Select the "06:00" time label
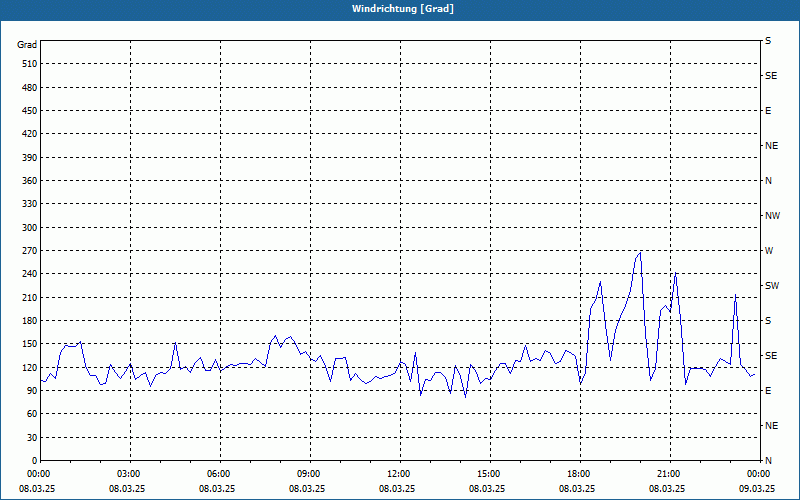The image size is (800, 500). coord(220,474)
